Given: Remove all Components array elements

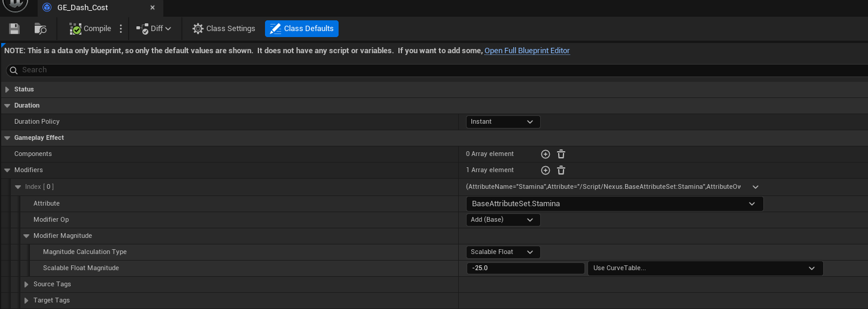Looking at the screenshot, I should [561, 154].
